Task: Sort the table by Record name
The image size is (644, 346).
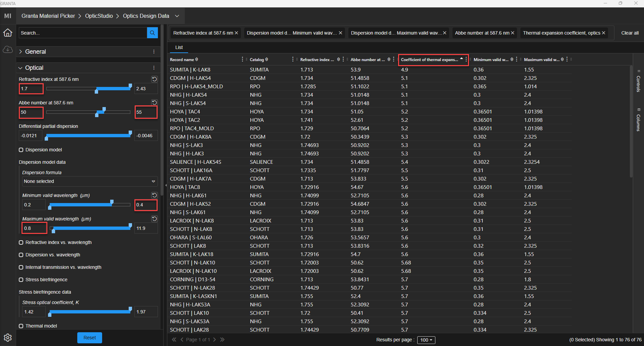Action: (x=197, y=59)
